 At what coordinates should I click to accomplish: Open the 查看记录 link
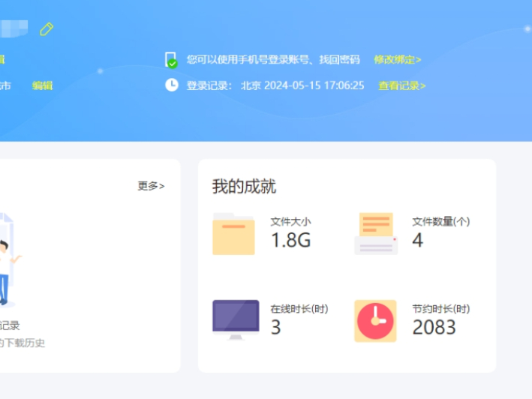click(x=401, y=85)
